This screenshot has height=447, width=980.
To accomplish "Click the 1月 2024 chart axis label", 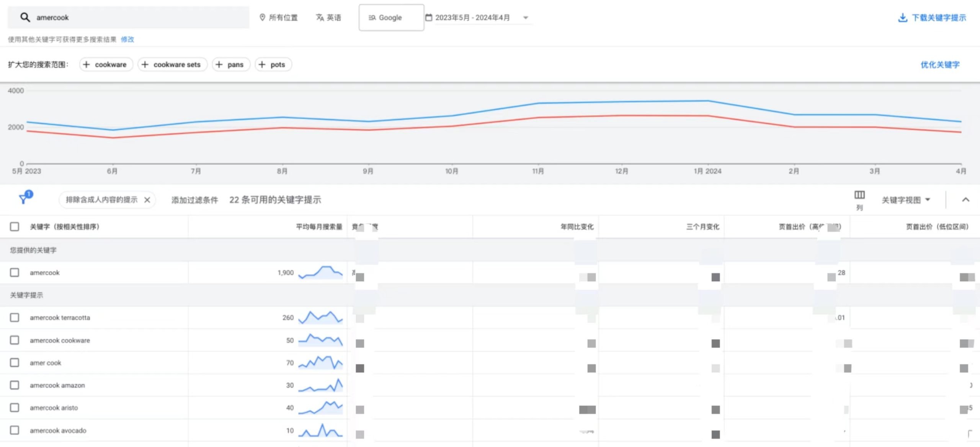I will tap(707, 171).
